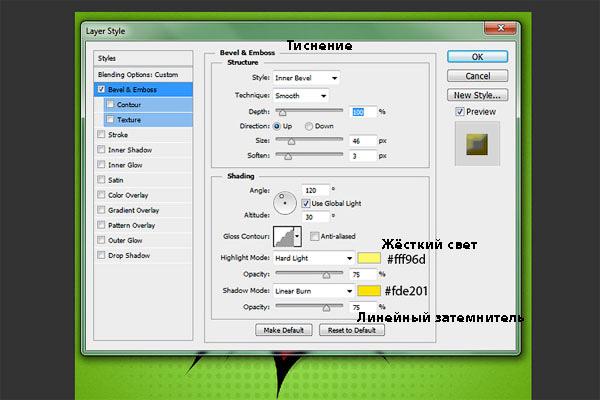Enable the Gradient Overlay checkbox
600x400 pixels.
[101, 210]
